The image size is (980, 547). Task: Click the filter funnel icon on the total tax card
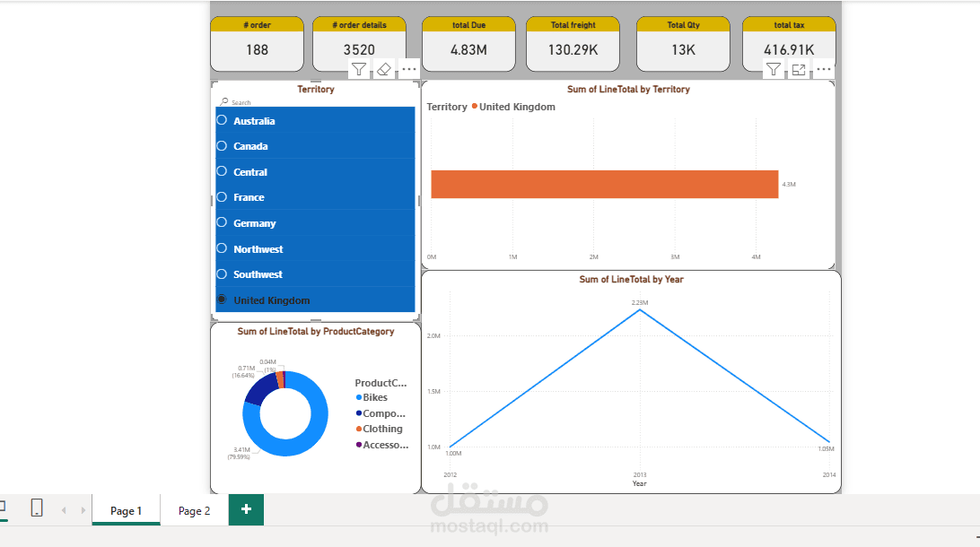coord(774,69)
